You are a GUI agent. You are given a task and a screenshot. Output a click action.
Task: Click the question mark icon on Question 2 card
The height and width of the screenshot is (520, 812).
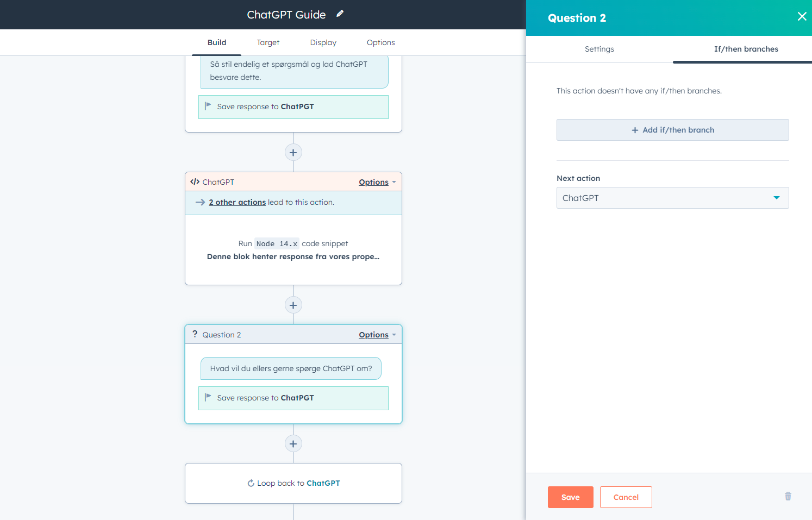point(195,334)
